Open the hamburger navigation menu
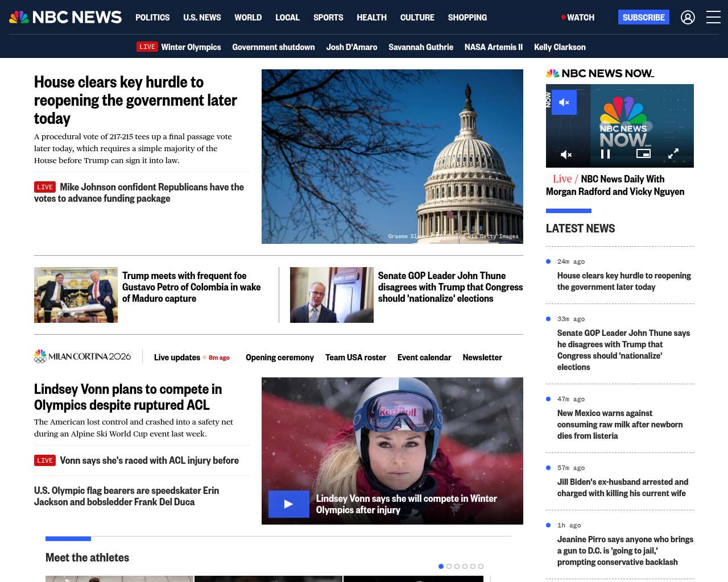728x582 pixels. point(713,18)
